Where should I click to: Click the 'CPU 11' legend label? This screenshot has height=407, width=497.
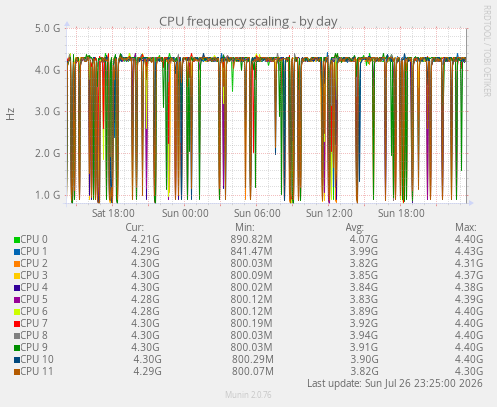click(37, 371)
